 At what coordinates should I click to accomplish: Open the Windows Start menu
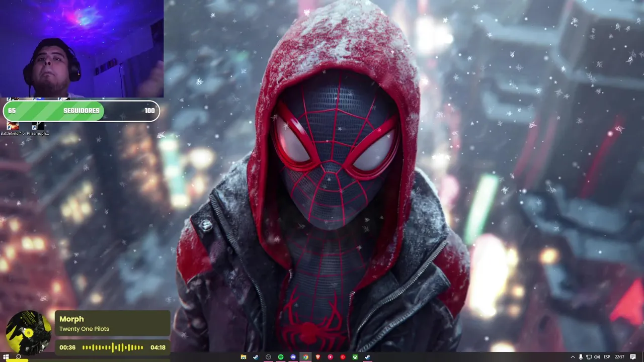pyautogui.click(x=6, y=357)
